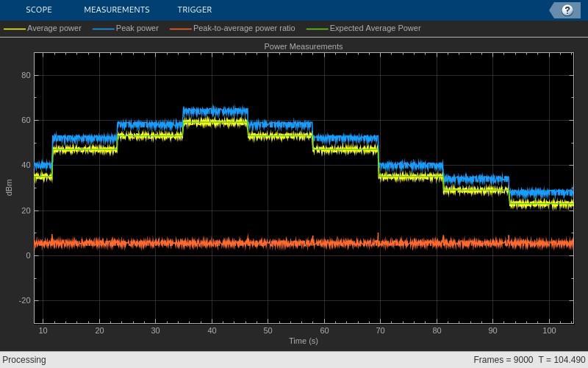The height and width of the screenshot is (368, 588).
Task: Click the orange legend line swatch
Action: [x=181, y=29]
